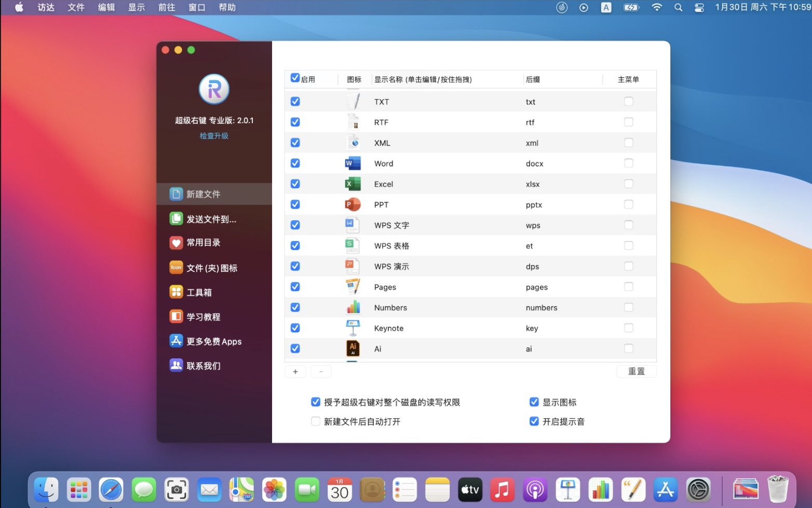Viewport: 812px width, 508px height.
Task: Click the WPS 演示 file icon
Action: click(x=353, y=266)
